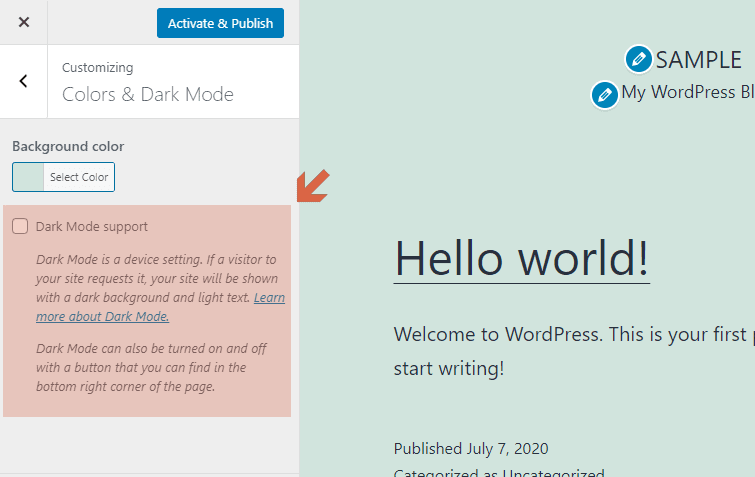This screenshot has width=755, height=477.
Task: Click the red arrow pointing at Dark Mode
Action: coord(313,186)
